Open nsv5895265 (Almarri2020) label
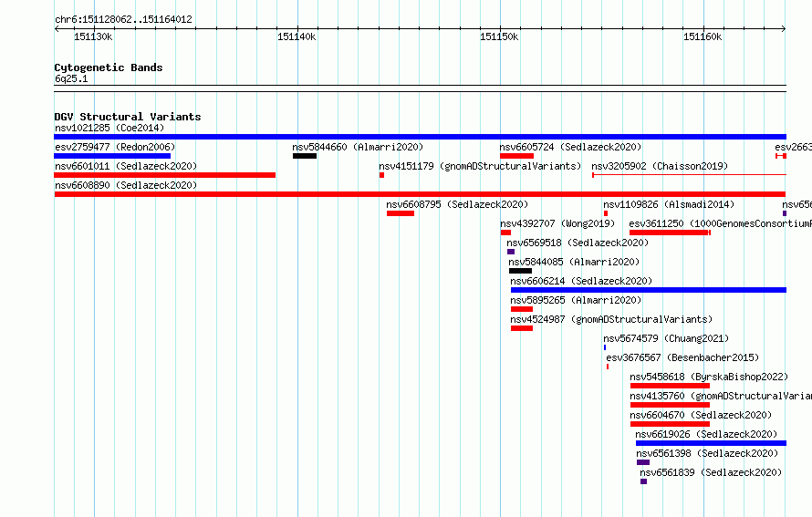This screenshot has width=812, height=517. [576, 300]
